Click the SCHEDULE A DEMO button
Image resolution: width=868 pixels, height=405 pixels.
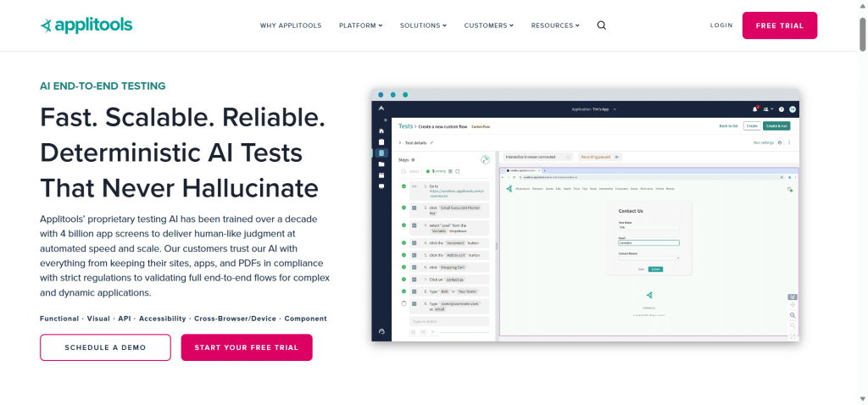click(x=105, y=347)
